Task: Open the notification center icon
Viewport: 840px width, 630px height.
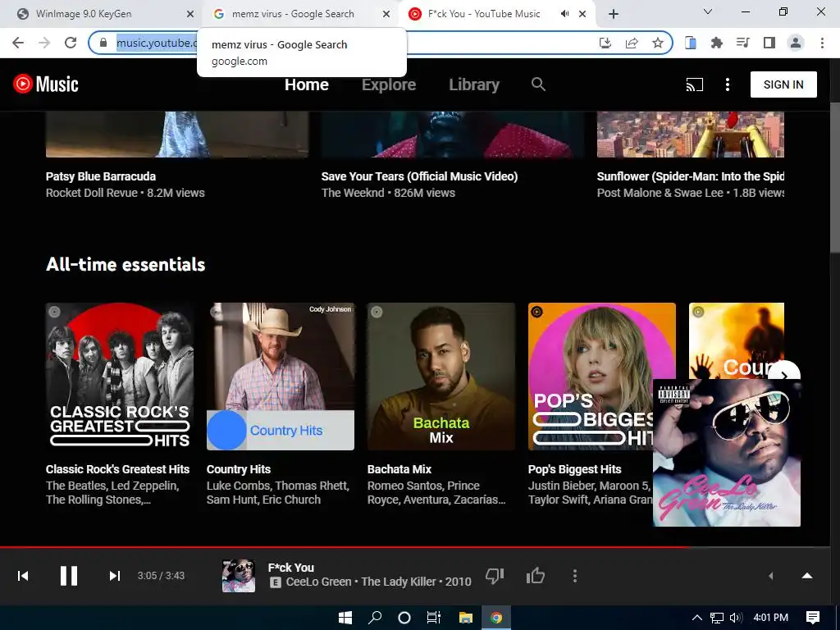Action: 813,618
